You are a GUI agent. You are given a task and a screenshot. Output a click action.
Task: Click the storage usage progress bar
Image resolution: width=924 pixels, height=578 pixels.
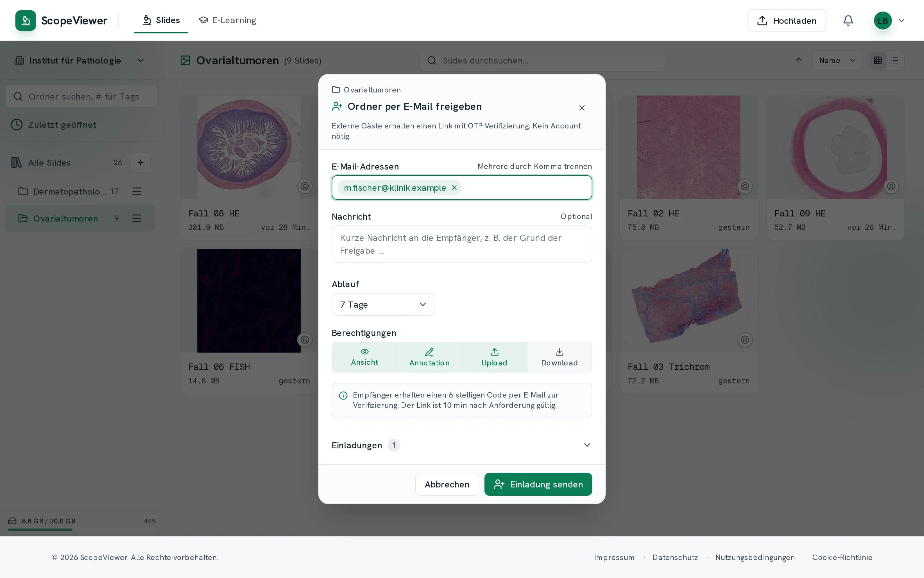(x=82, y=530)
